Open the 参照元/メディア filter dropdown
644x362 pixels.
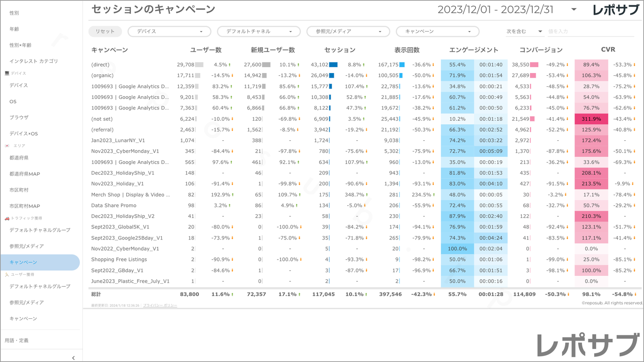click(x=348, y=32)
